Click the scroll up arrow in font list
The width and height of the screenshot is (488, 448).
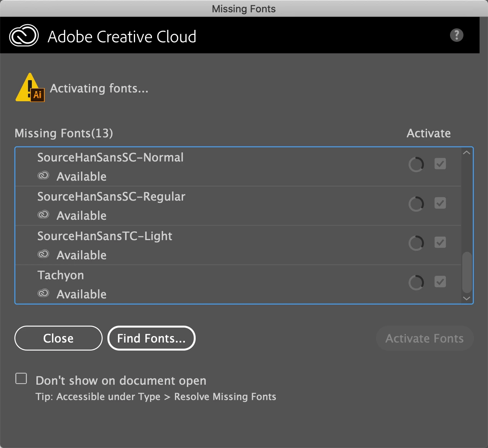point(467,153)
